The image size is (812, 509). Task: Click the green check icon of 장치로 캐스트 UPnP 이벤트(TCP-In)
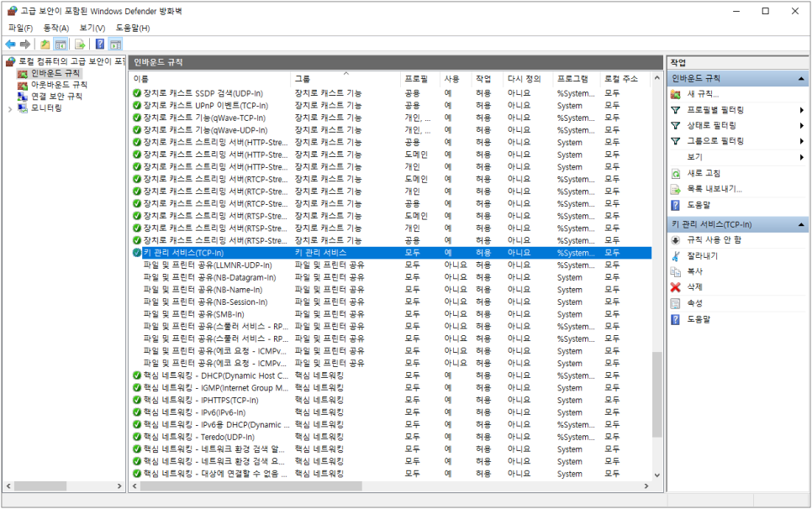pos(137,106)
